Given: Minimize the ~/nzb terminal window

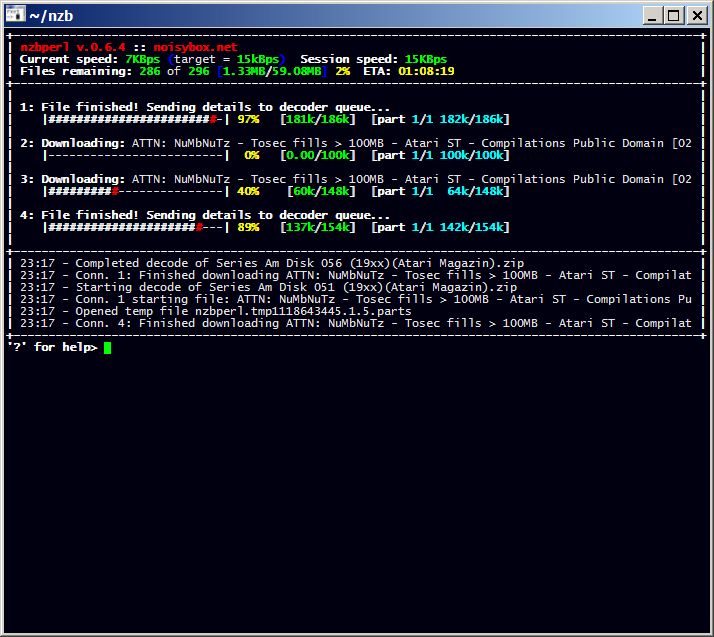Looking at the screenshot, I should point(653,15).
